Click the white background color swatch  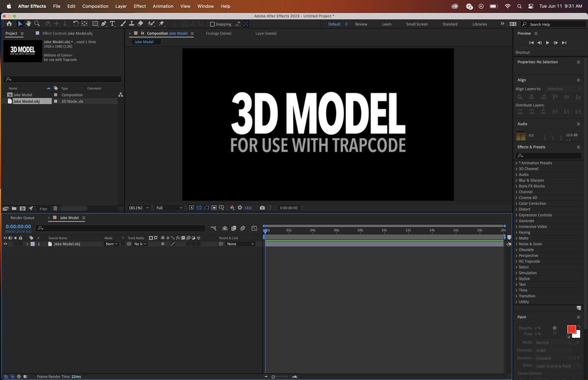[577, 334]
